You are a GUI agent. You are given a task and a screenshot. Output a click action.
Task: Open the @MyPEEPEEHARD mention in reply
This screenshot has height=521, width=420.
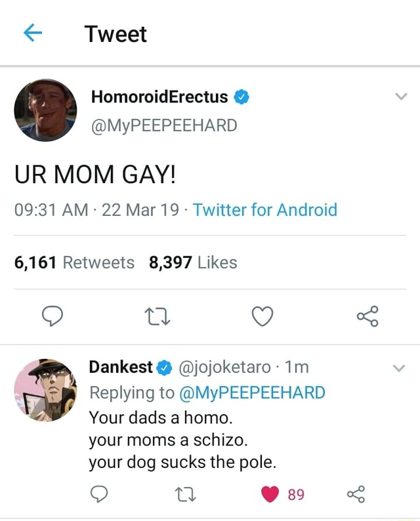(x=252, y=392)
